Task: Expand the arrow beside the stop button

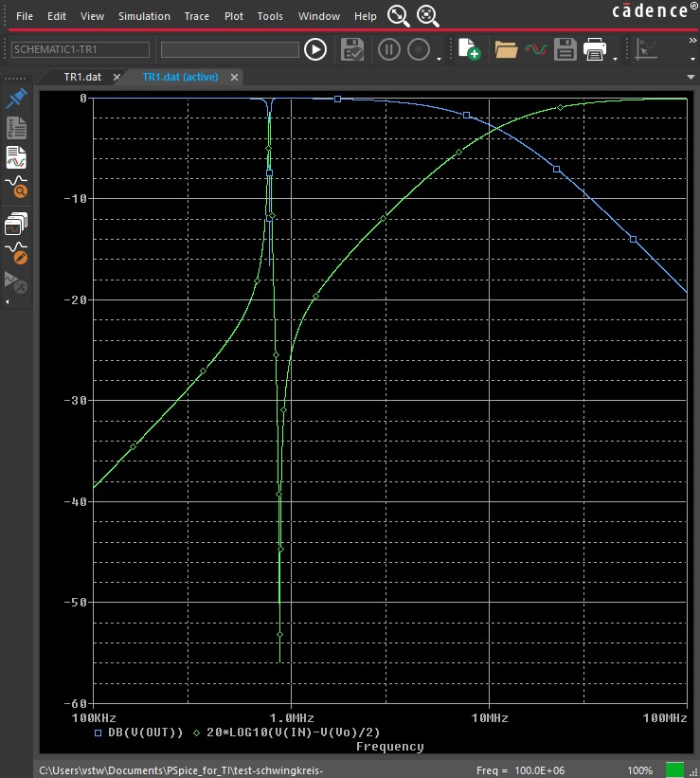Action: [440, 59]
